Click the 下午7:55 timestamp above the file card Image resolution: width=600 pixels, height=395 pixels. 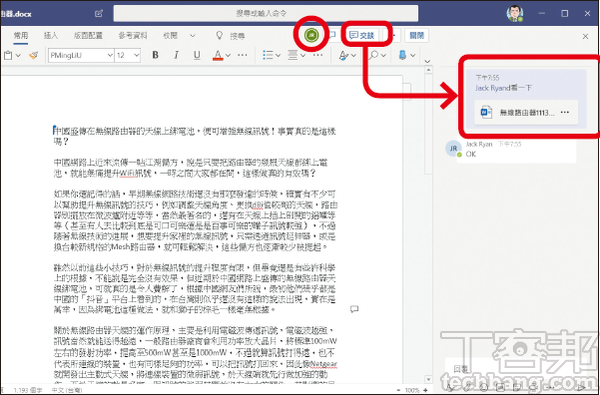(487, 78)
